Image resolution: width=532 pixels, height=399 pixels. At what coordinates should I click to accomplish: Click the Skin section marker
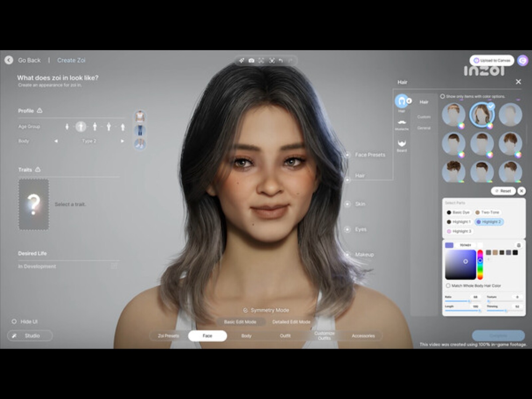[347, 204]
